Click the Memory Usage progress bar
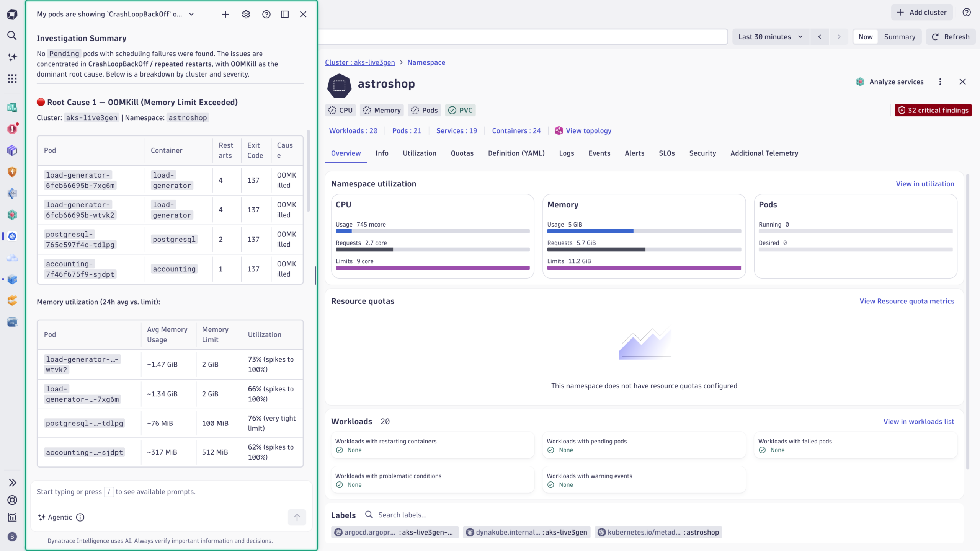 click(x=644, y=231)
